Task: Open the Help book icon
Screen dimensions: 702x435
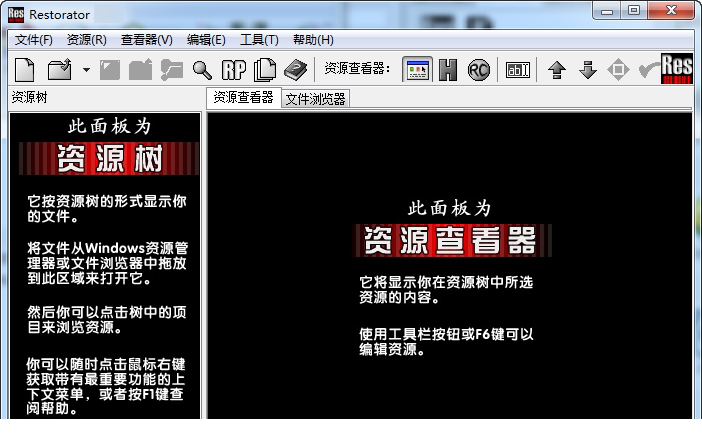Action: click(295, 70)
